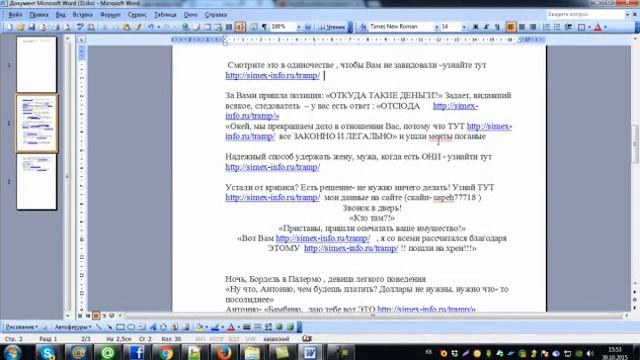640x360 pixels.
Task: Switch to print layout view button
Action: (96, 316)
